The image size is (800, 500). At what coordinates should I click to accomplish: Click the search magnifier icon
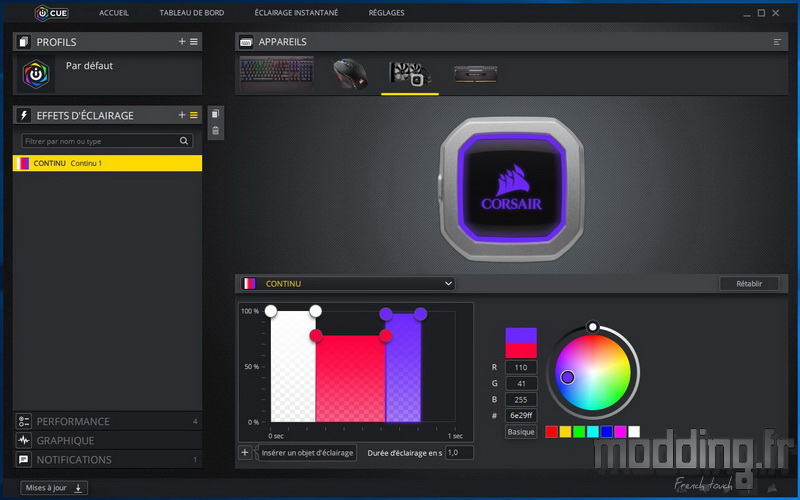click(x=184, y=141)
